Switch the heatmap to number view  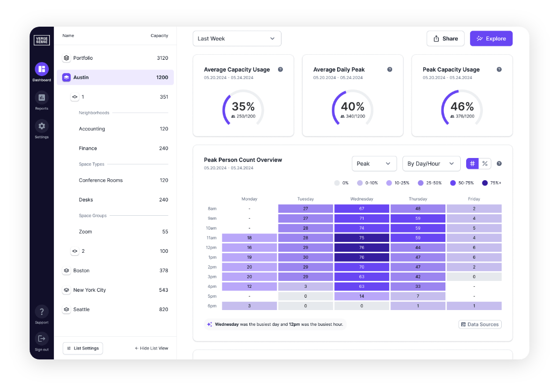click(x=472, y=163)
